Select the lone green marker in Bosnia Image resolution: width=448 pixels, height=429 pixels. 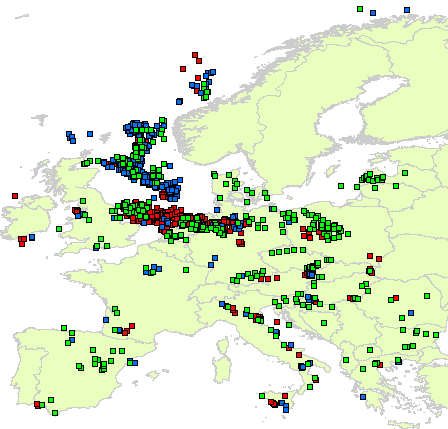[x=324, y=323]
